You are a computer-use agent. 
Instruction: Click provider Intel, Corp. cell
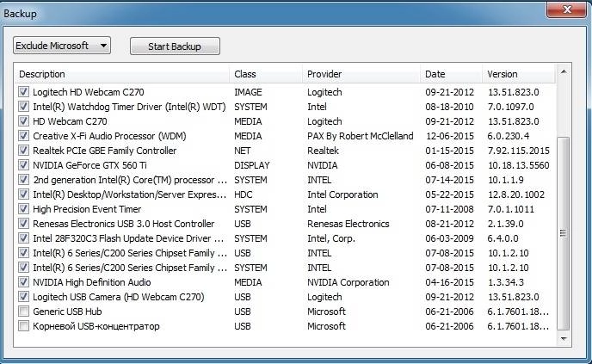[331, 238]
